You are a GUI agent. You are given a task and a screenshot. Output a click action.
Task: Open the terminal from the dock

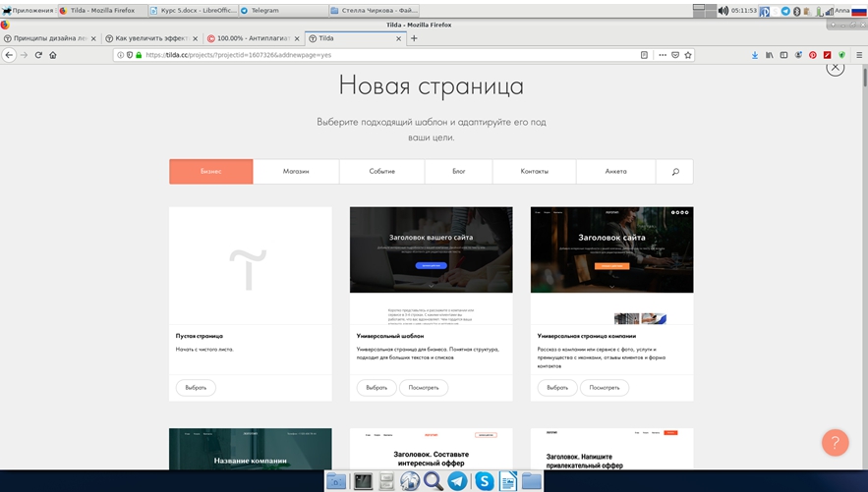point(363,481)
